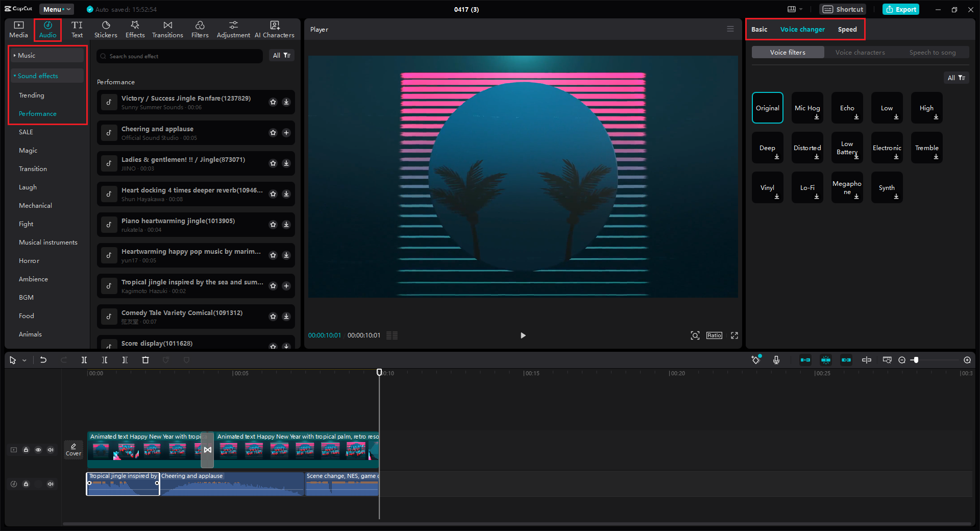Mute the audio track

click(x=51, y=484)
